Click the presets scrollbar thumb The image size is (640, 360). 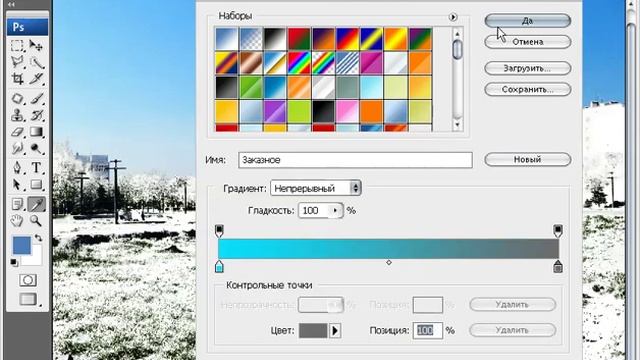[457, 49]
